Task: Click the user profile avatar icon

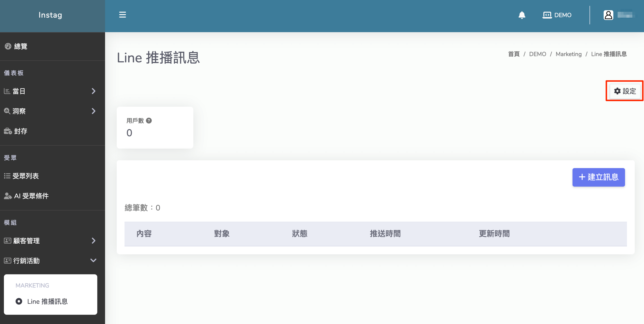Action: (608, 15)
